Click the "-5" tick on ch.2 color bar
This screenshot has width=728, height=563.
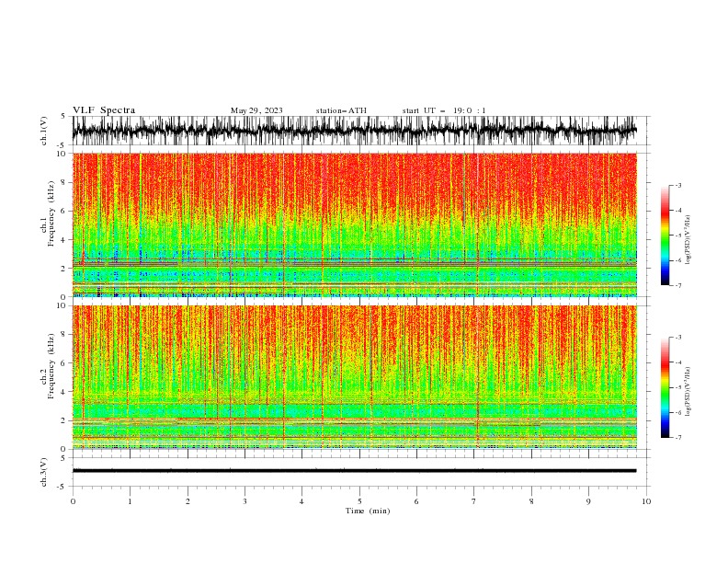tap(678, 387)
